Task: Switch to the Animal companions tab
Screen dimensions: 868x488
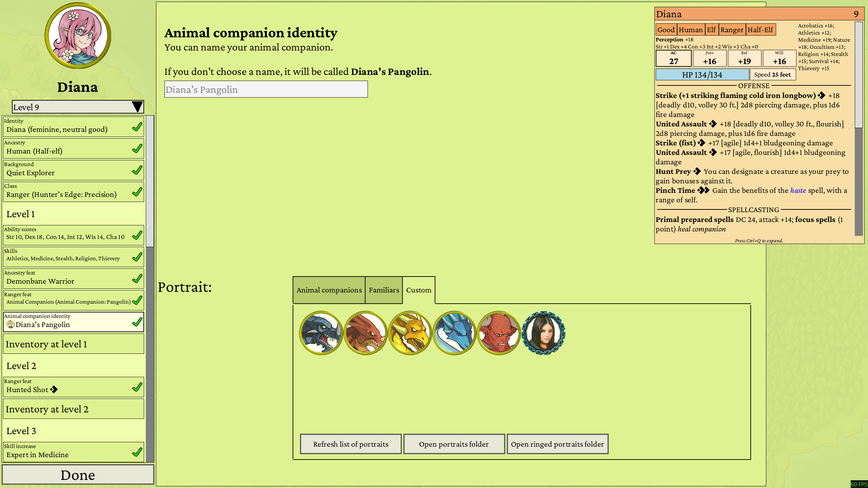Action: click(x=329, y=290)
